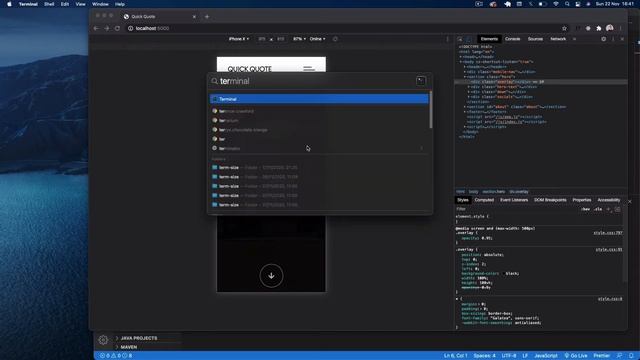
Task: Switch to the Console panel
Action: (x=513, y=39)
